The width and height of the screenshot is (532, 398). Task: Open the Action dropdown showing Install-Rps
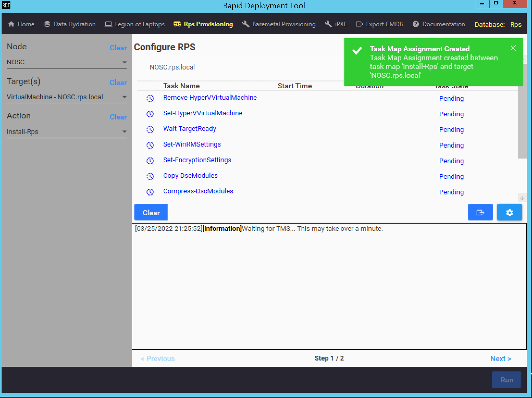point(67,132)
